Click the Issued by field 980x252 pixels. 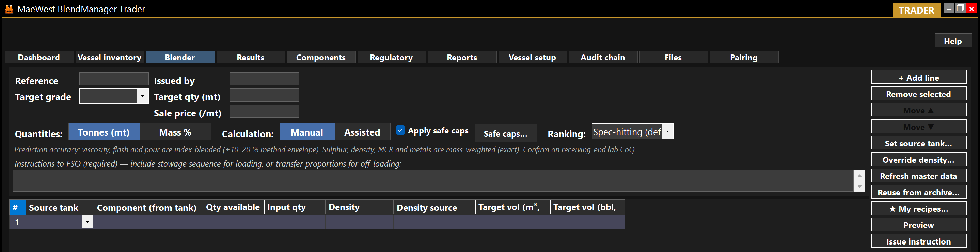pos(264,79)
